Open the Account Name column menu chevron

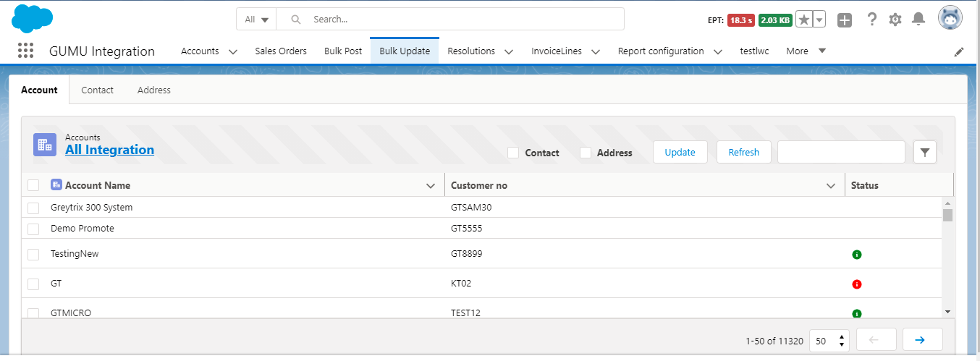[x=431, y=186]
